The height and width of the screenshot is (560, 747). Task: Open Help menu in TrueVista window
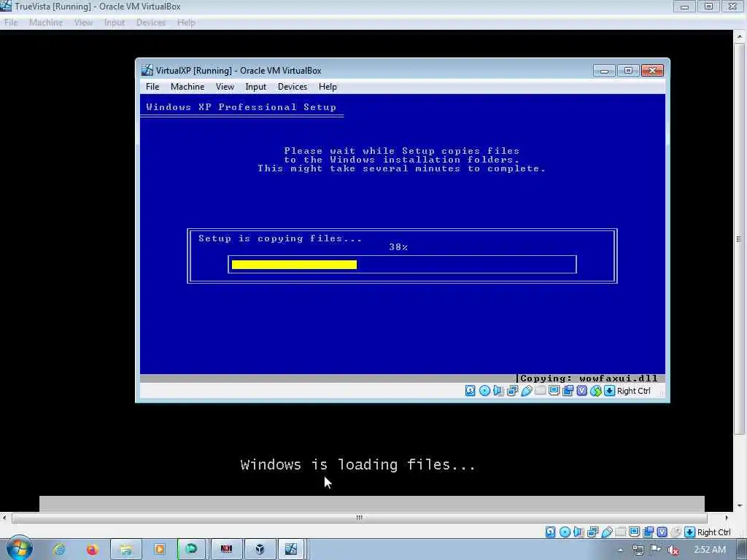click(x=186, y=23)
